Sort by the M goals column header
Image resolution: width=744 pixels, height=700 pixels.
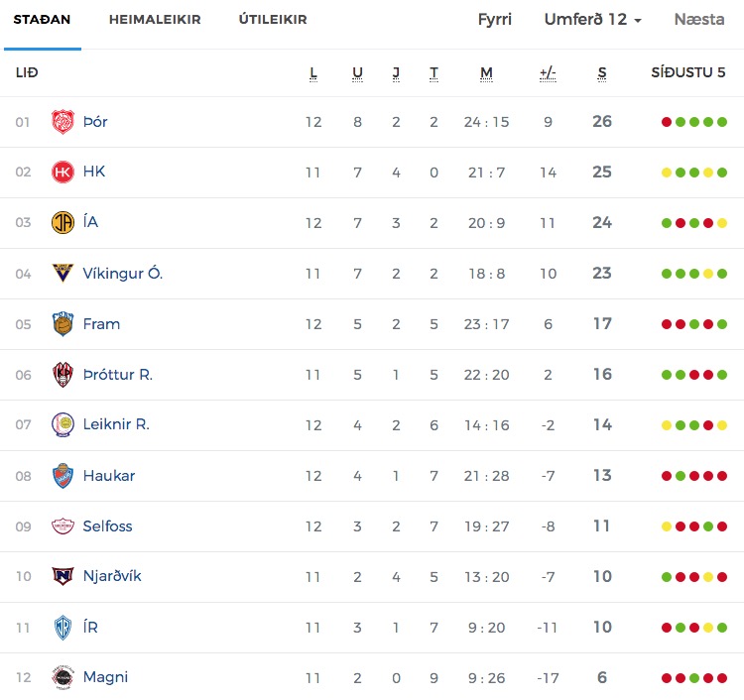click(x=486, y=72)
